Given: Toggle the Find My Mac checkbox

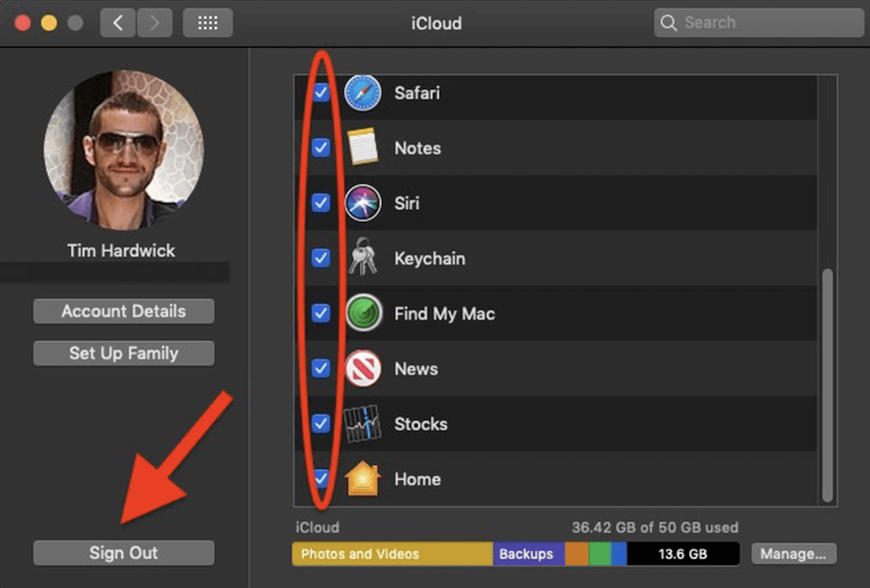Looking at the screenshot, I should coord(320,313).
